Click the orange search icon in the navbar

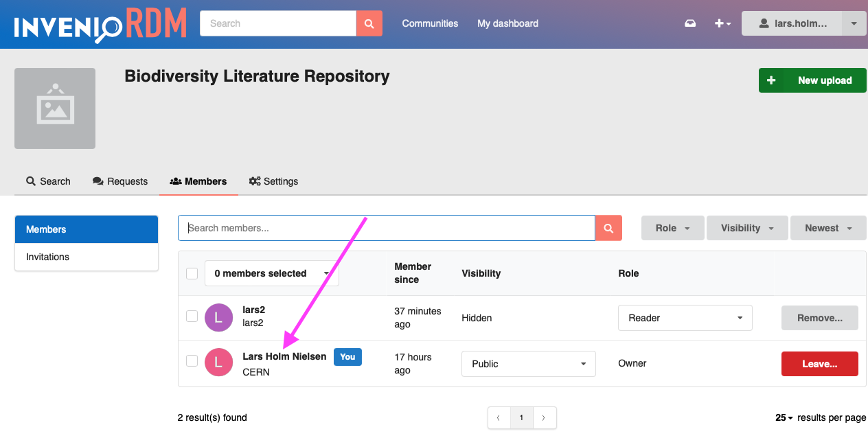tap(369, 23)
